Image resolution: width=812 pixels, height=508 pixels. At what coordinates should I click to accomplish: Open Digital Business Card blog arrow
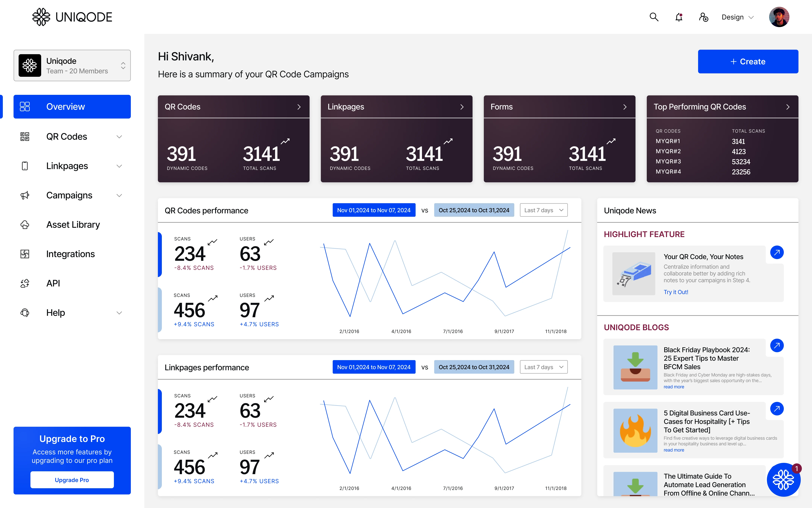777,408
